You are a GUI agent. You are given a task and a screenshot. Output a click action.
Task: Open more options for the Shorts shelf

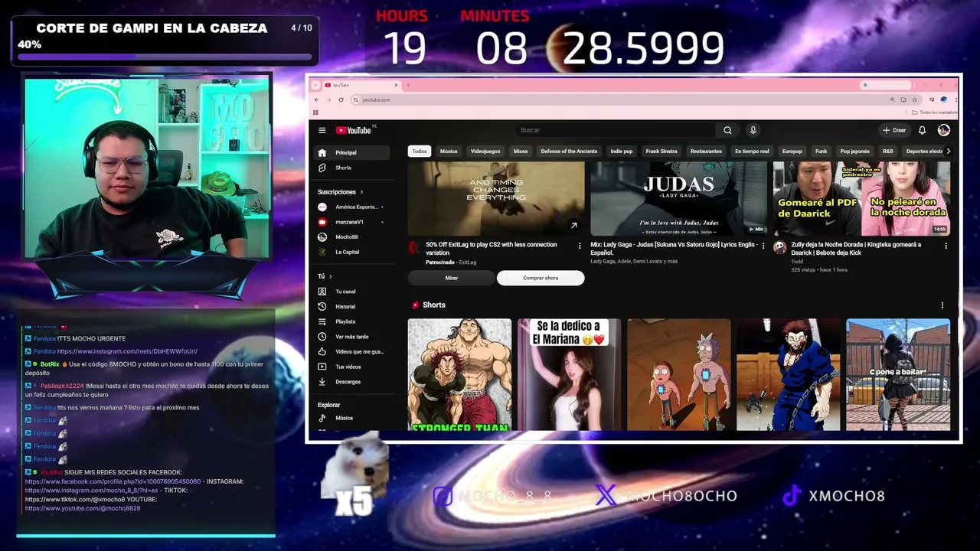(x=942, y=305)
